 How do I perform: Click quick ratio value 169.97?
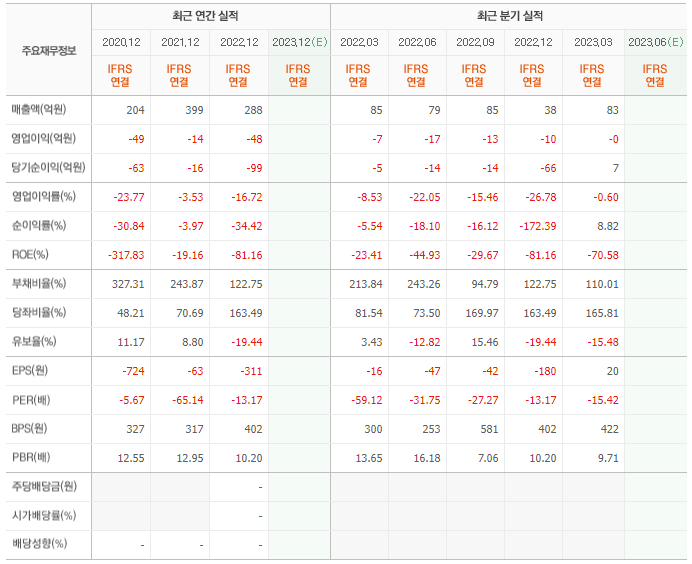[x=482, y=313]
